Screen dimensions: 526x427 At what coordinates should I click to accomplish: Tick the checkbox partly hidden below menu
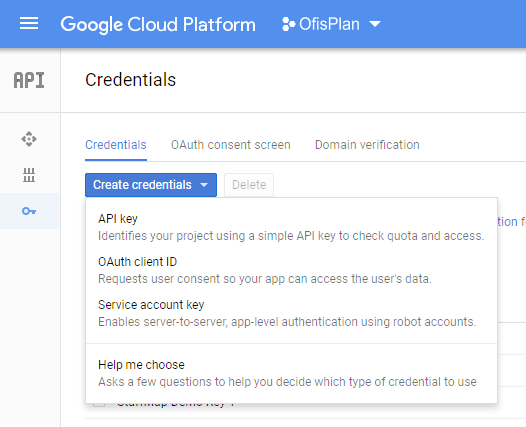coord(99,405)
